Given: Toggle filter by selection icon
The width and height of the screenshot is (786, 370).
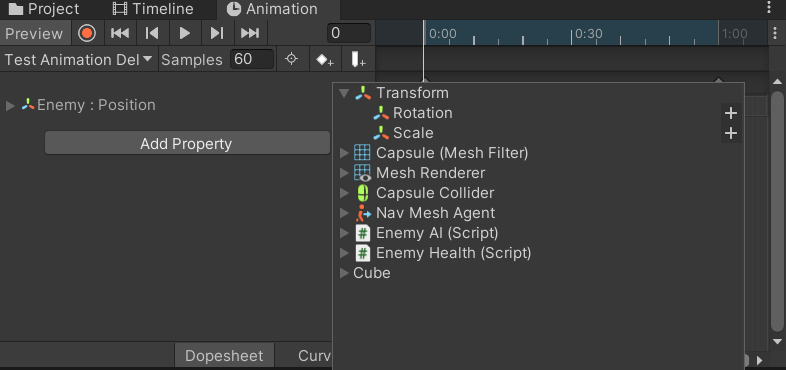Looking at the screenshot, I should tap(291, 59).
